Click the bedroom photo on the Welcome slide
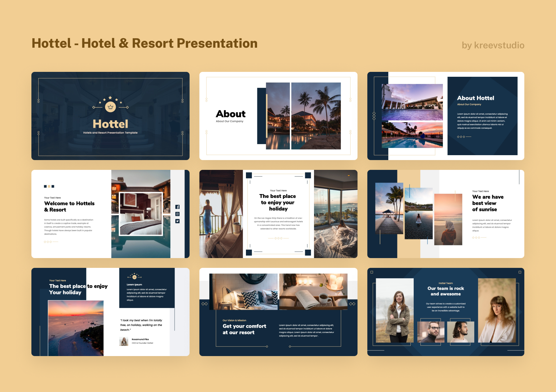This screenshot has height=392, width=556. click(x=141, y=214)
